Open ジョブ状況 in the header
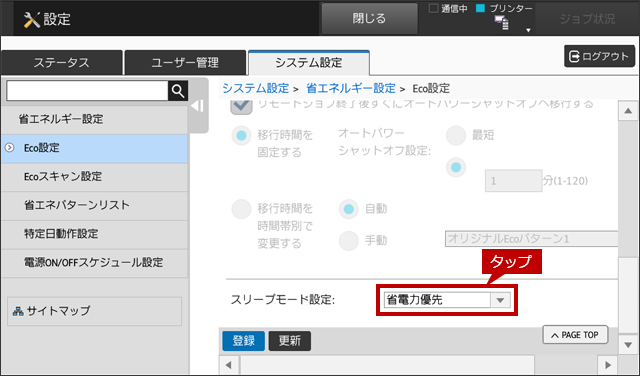 click(x=587, y=19)
